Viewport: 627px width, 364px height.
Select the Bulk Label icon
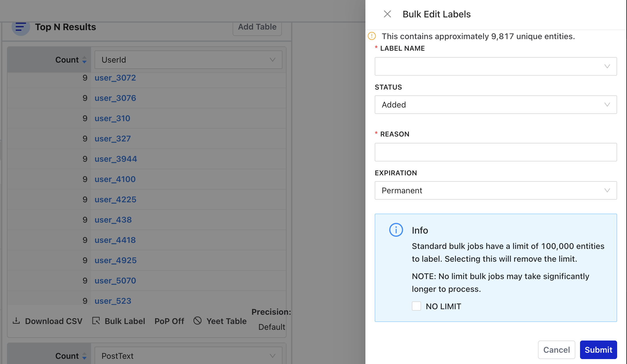click(x=96, y=321)
